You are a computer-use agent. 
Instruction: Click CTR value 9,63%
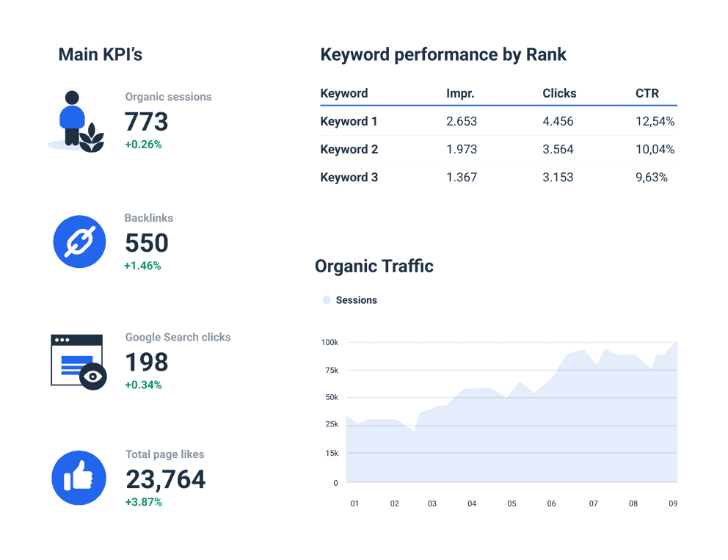[x=652, y=177]
